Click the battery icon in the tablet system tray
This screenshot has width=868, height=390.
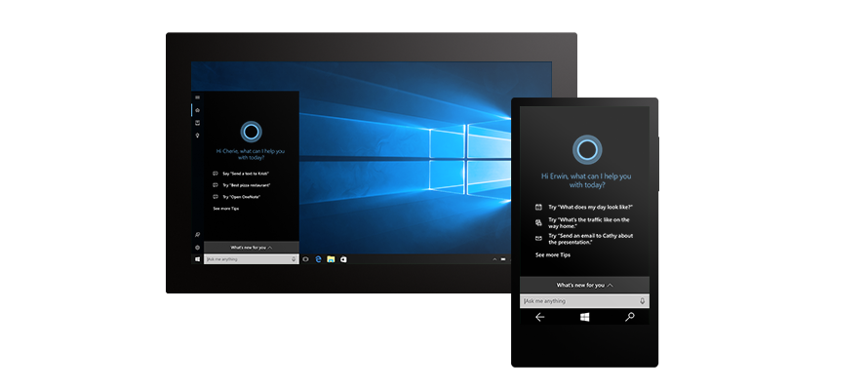(504, 259)
